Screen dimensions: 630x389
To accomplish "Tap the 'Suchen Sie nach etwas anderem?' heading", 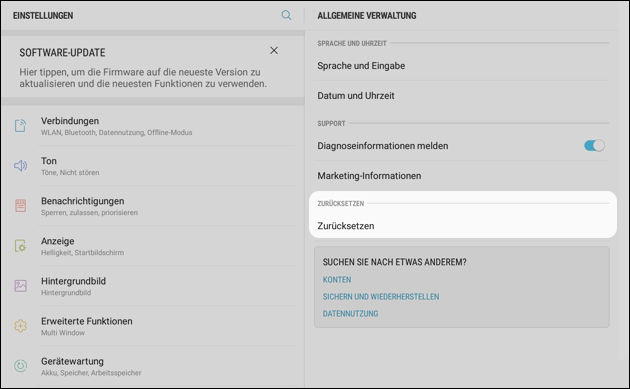I will click(395, 262).
